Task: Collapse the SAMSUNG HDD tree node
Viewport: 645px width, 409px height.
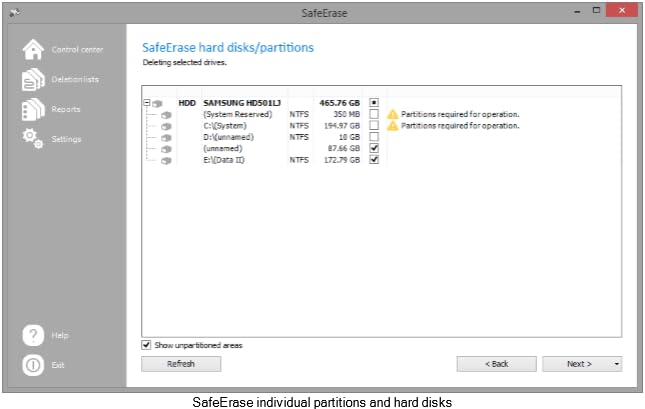Action: pyautogui.click(x=147, y=102)
